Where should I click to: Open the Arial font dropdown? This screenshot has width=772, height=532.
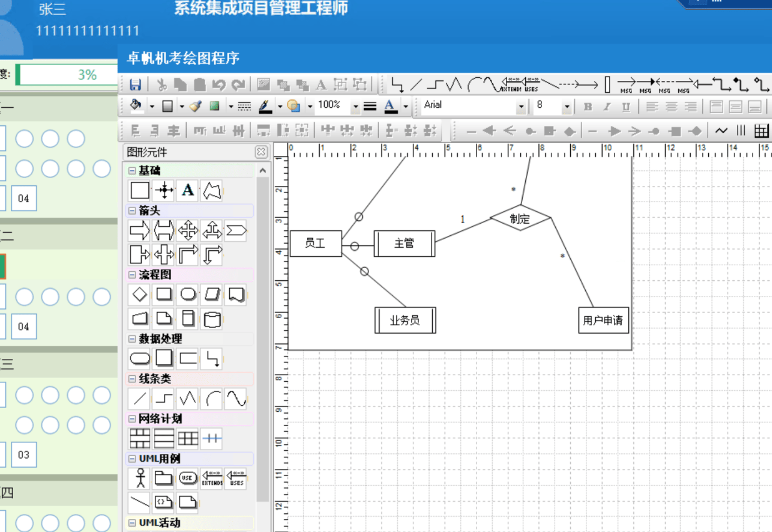coord(521,107)
